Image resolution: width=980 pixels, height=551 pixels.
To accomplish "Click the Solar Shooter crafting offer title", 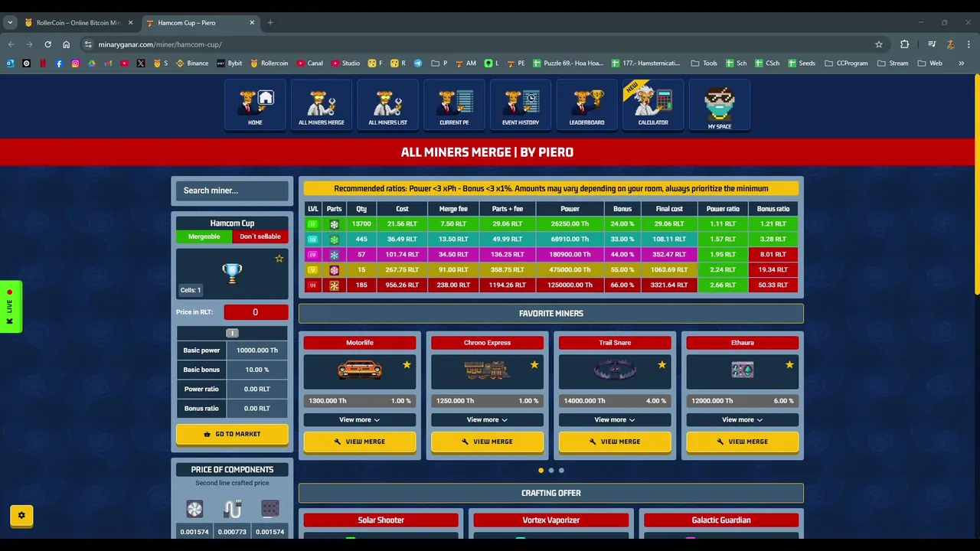I will click(381, 520).
